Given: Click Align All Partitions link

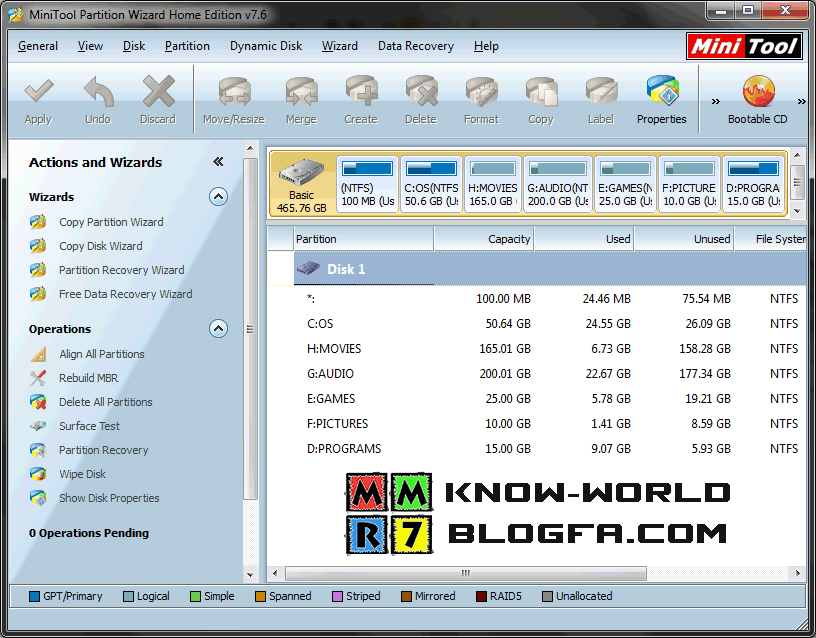Looking at the screenshot, I should [x=101, y=354].
